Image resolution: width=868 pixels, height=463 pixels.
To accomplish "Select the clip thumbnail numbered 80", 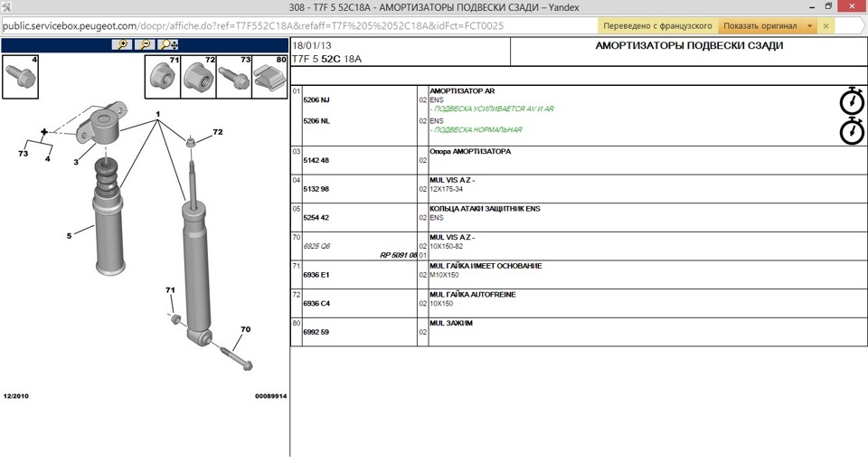I will click(x=269, y=77).
